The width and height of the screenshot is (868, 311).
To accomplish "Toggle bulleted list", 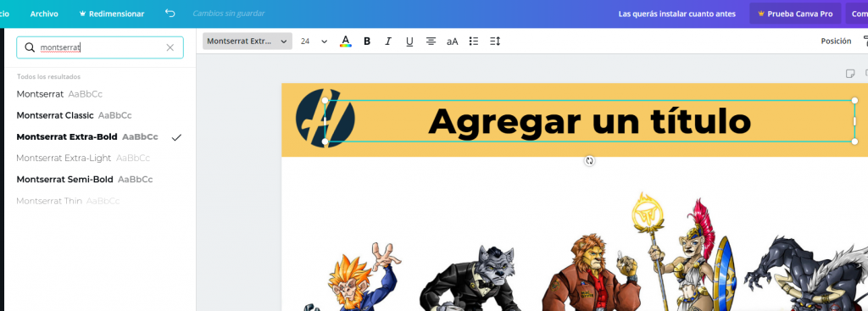I will click(x=474, y=41).
